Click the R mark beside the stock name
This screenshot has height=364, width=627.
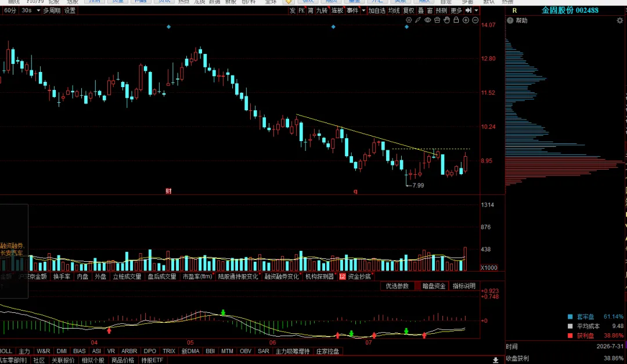514,11
